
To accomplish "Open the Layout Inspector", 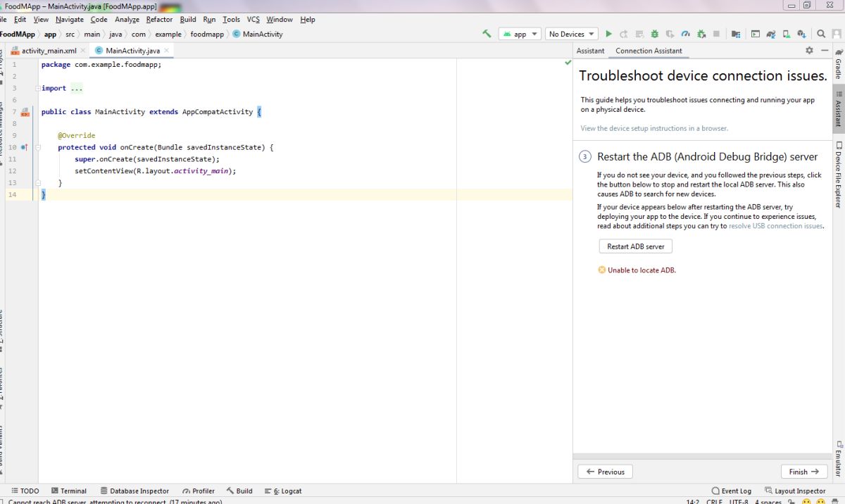I will point(794,491).
